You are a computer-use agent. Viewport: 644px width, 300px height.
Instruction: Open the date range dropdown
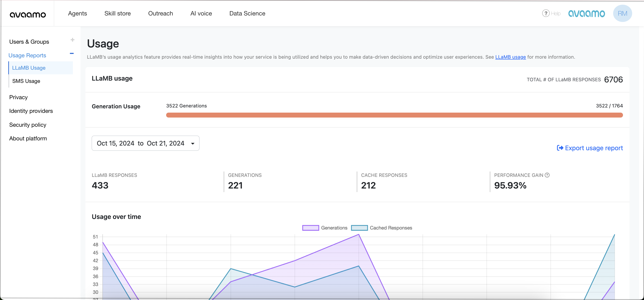(x=145, y=143)
